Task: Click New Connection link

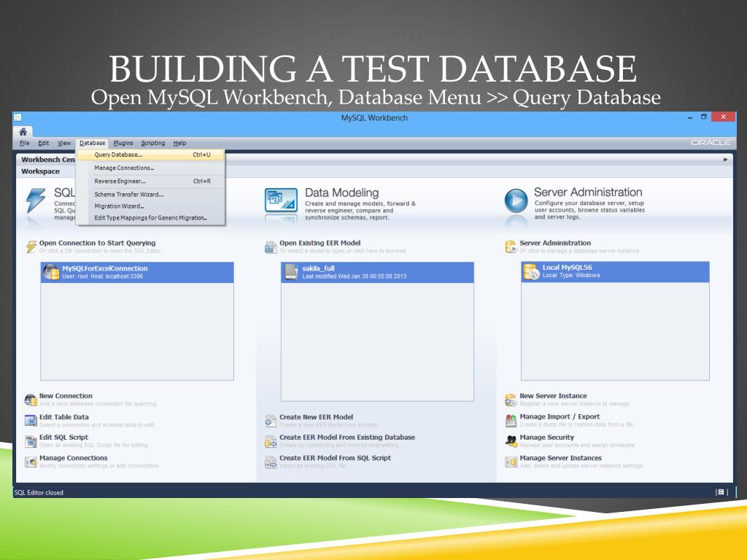Action: pyautogui.click(x=66, y=396)
